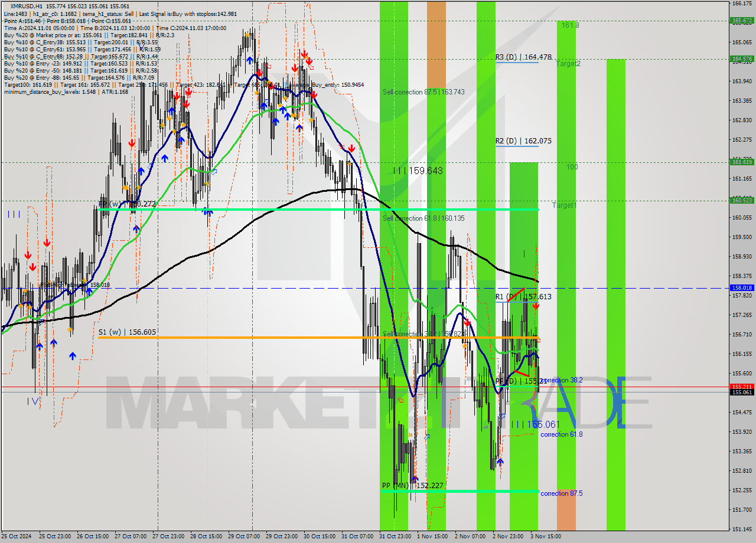The image size is (756, 543).
Task: Select the lower orange rectangle zone
Action: pyautogui.click(x=566, y=510)
